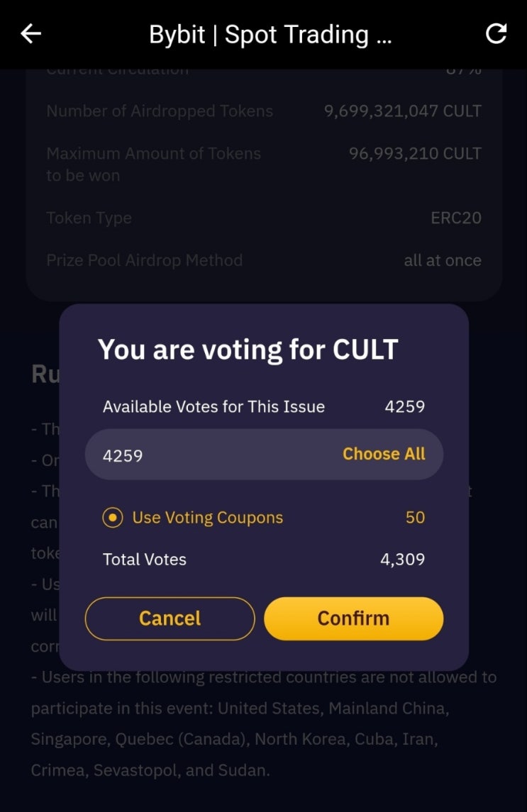The height and width of the screenshot is (812, 527).
Task: Click the Total Votes value 4,309
Action: tap(403, 560)
